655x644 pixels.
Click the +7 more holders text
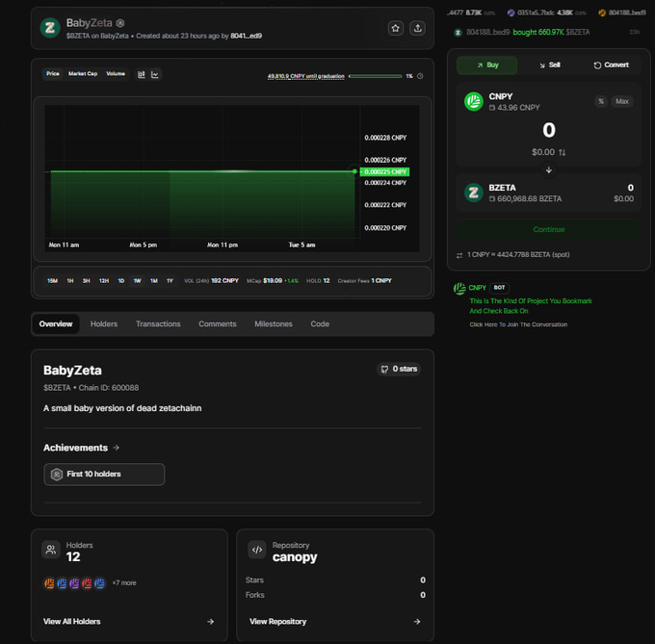coord(124,583)
